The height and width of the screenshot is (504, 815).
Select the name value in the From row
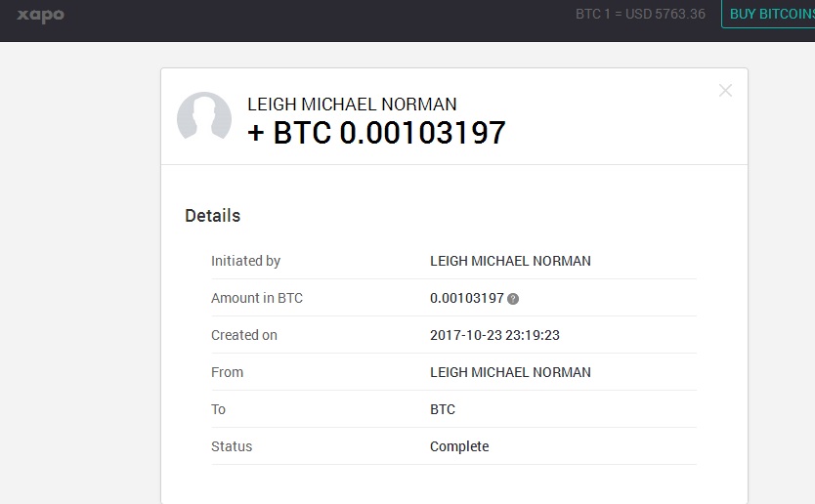coord(510,372)
